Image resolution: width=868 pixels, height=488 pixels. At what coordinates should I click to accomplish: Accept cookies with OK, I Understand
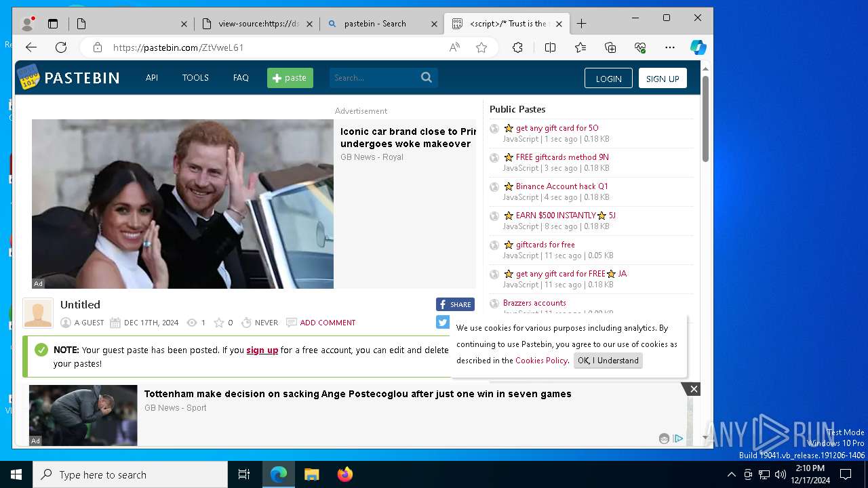click(608, 361)
